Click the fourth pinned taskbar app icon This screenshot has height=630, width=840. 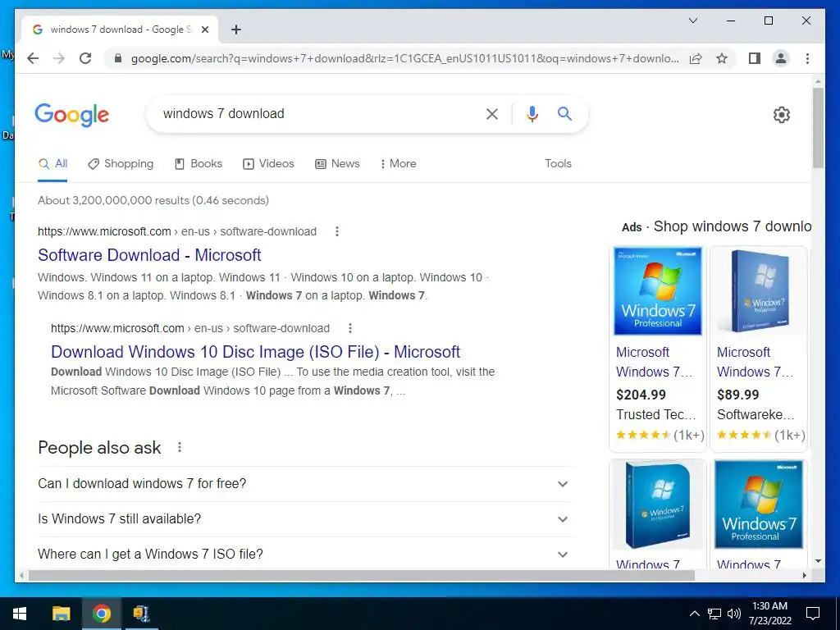(141, 614)
